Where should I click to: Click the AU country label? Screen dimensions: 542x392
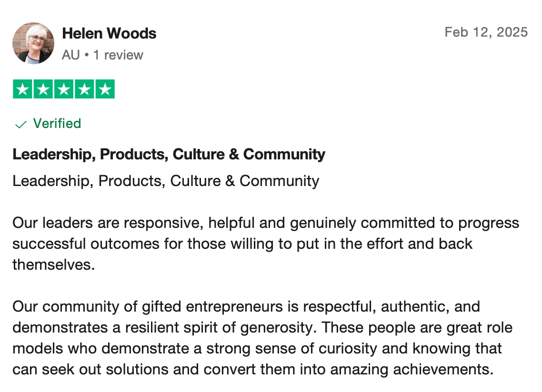pos(70,55)
